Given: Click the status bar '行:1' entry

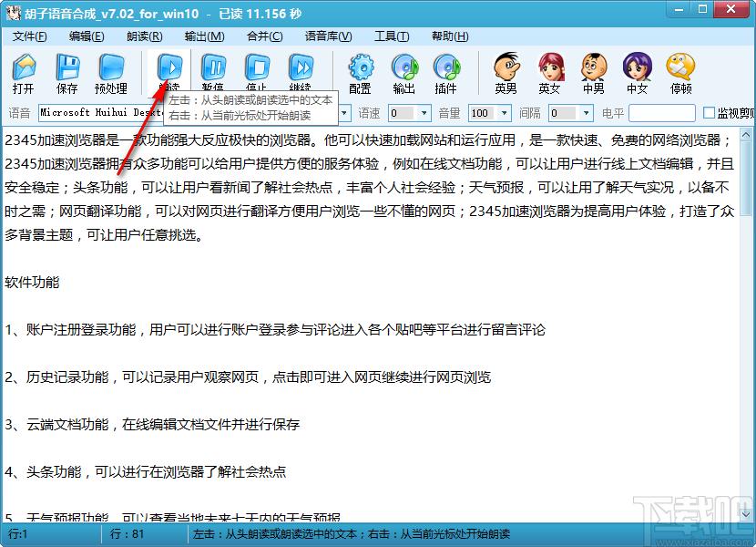Looking at the screenshot, I should click(18, 534).
